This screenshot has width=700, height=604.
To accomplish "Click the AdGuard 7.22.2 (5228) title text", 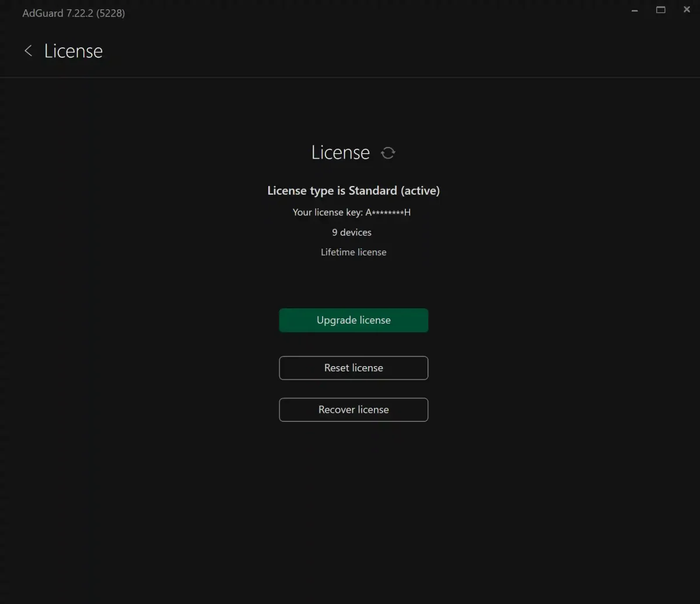I will coord(73,13).
